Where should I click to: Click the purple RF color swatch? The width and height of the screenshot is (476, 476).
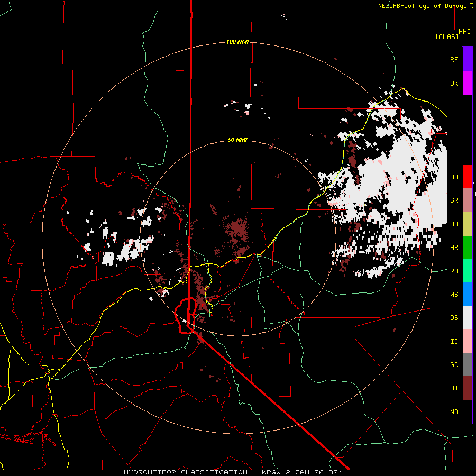(x=467, y=59)
